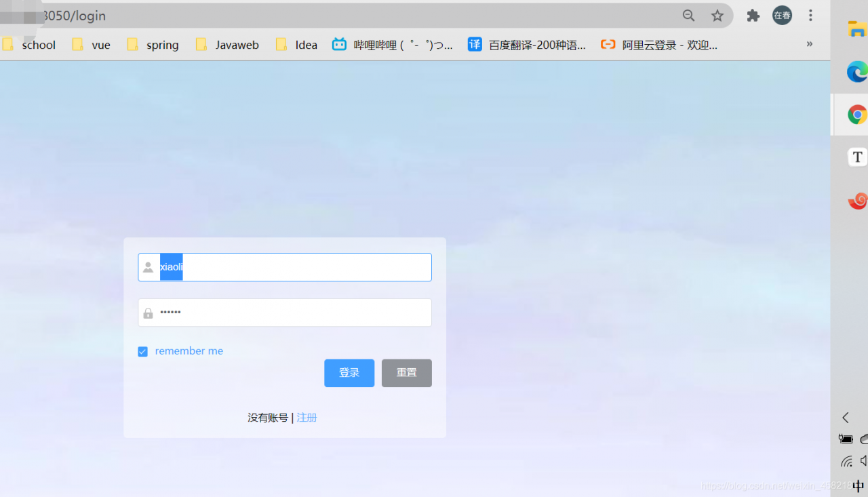Click the 登录 login button
This screenshot has height=497, width=868.
pyautogui.click(x=349, y=373)
